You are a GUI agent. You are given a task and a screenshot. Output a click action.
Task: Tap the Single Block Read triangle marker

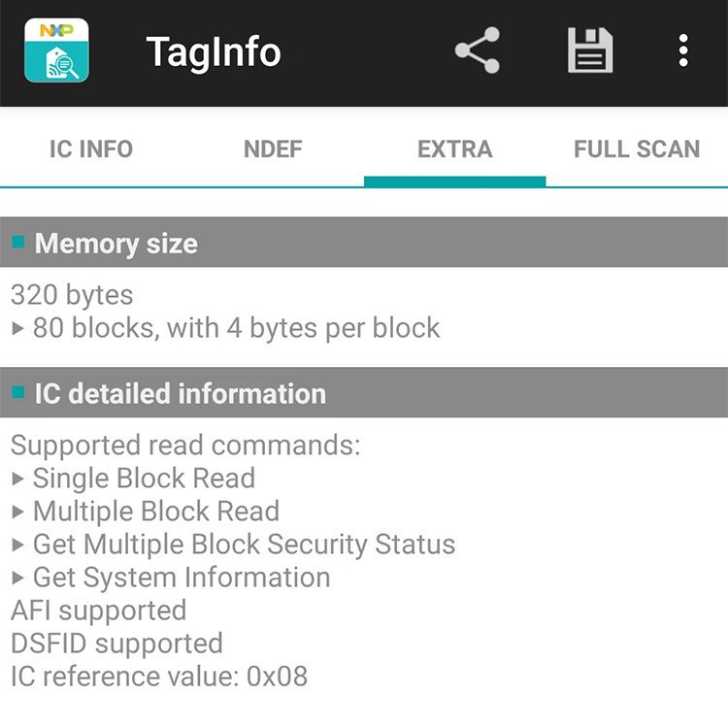(18, 479)
